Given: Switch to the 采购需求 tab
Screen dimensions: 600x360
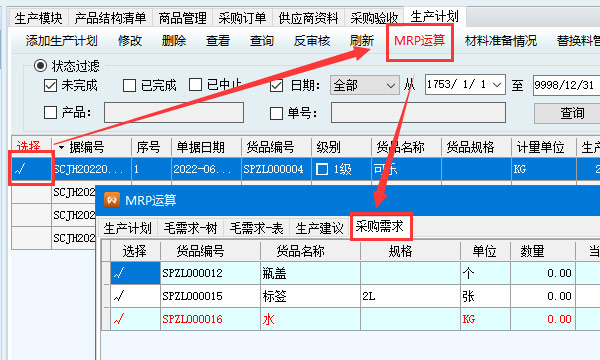Looking at the screenshot, I should pyautogui.click(x=380, y=226).
